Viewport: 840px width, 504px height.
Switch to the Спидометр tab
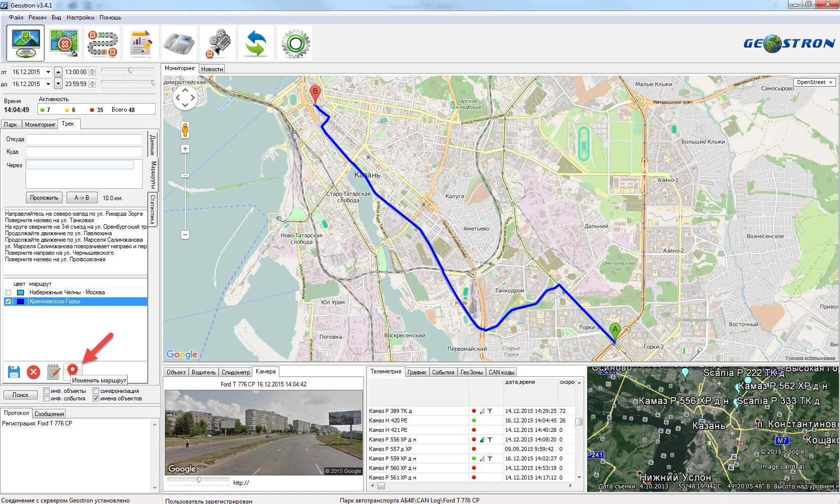[x=236, y=372]
